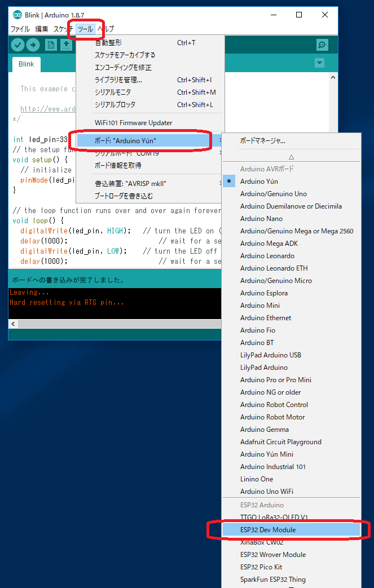Open the スケッチ menu
The image size is (374, 588).
coord(62,29)
